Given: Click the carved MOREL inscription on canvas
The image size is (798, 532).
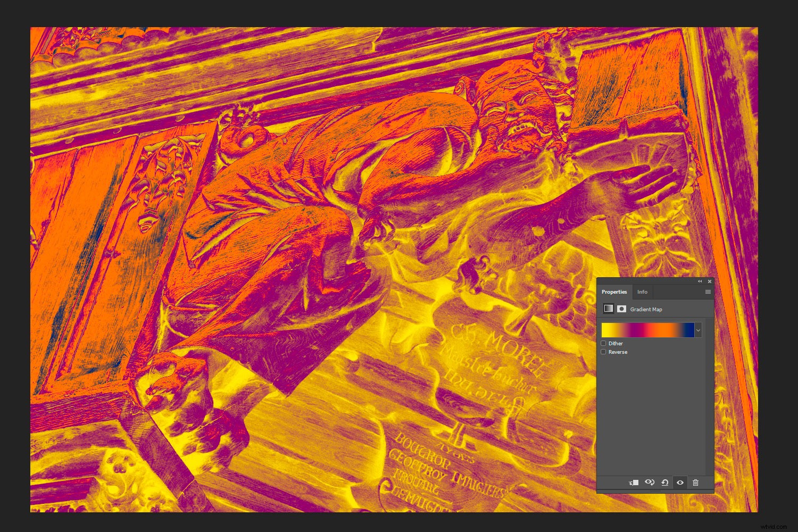Looking at the screenshot, I should (497, 346).
